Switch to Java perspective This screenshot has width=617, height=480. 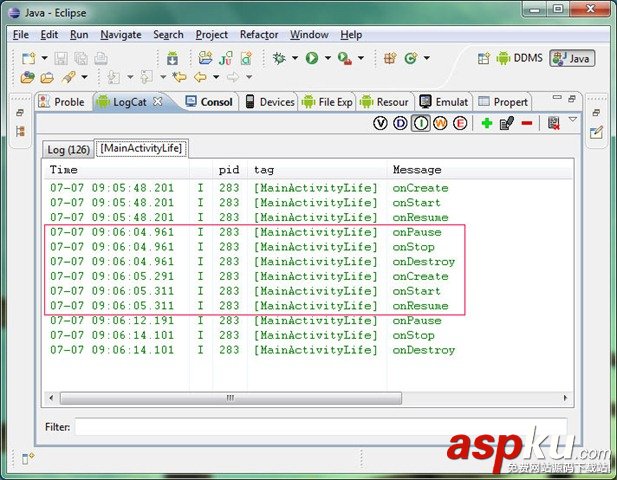[572, 58]
